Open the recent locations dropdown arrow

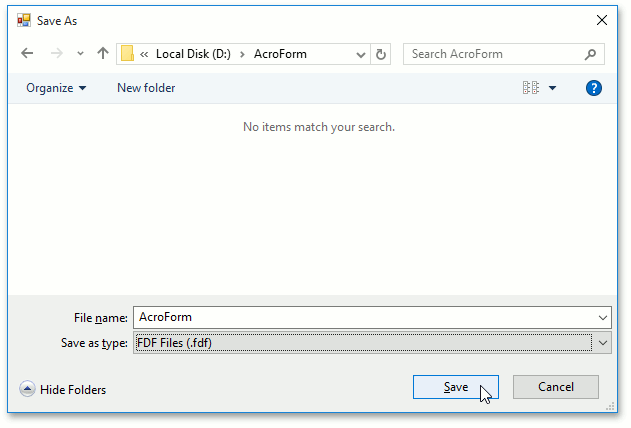[81, 54]
